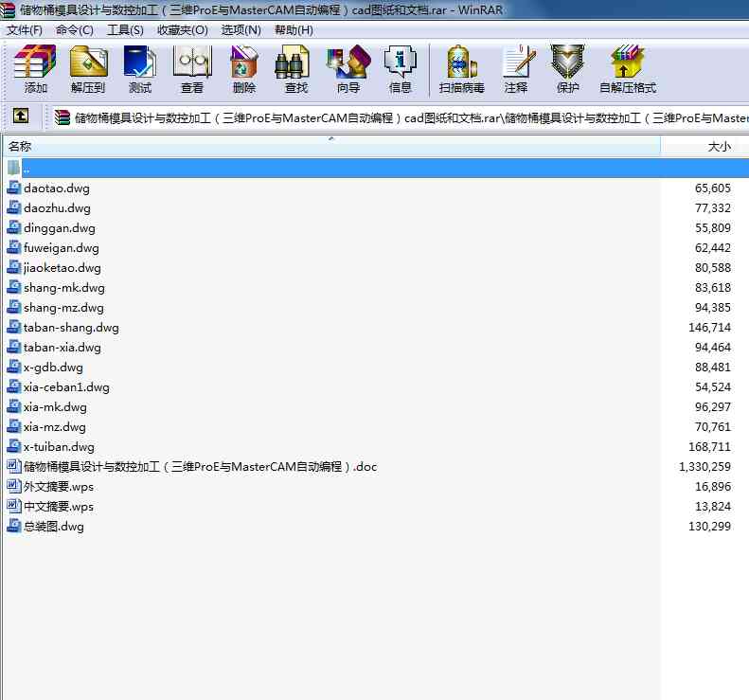
Task: Open the 查看 (View) tool
Action: [192, 69]
